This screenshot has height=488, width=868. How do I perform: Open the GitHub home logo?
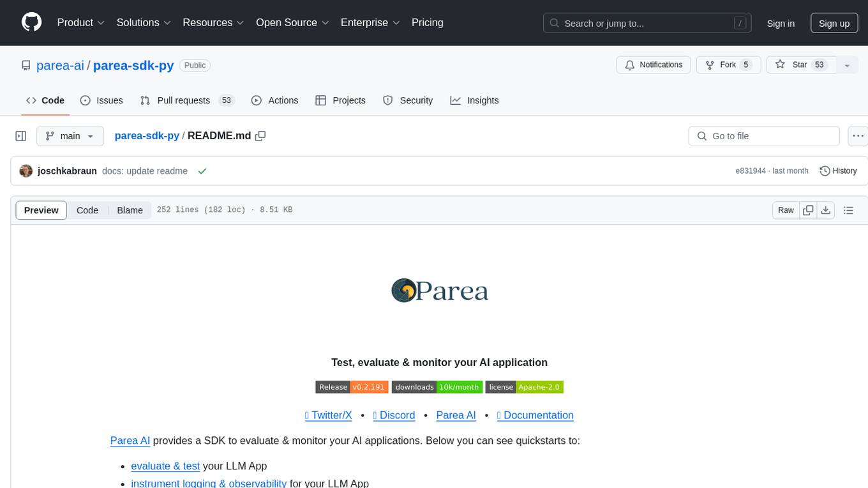[x=31, y=22]
